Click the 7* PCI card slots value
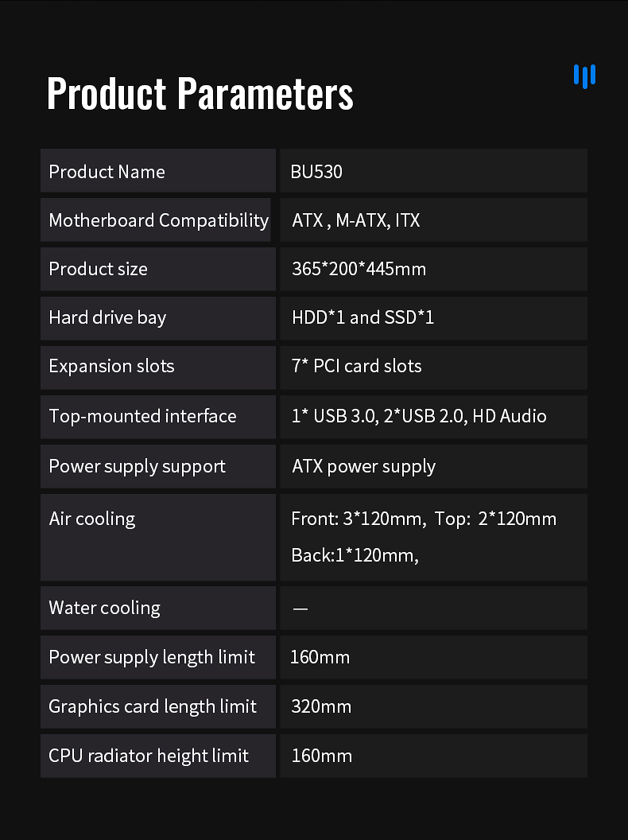628x840 pixels. tap(357, 366)
